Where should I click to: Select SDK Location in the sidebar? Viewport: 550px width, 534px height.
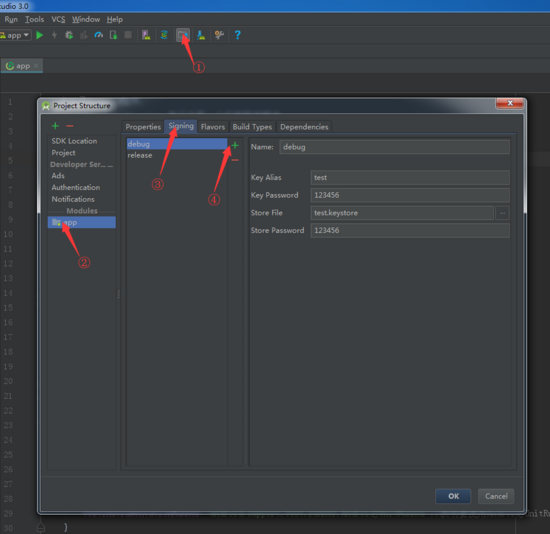(74, 141)
